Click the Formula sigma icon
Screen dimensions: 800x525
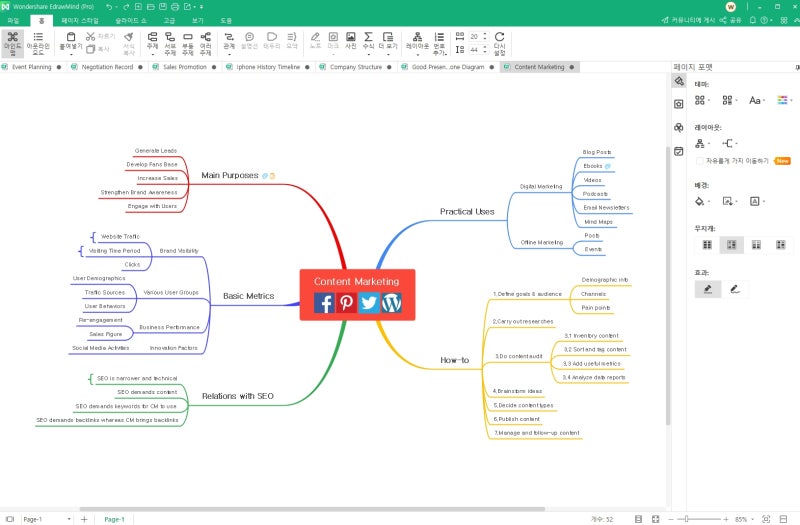click(x=368, y=37)
